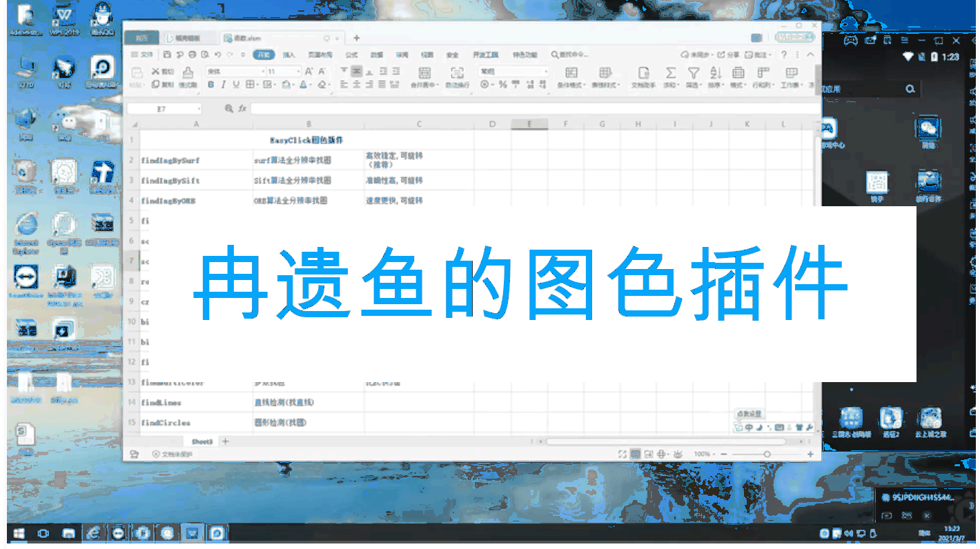The height and width of the screenshot is (549, 980).
Task: Toggle Italic formatting
Action: [x=223, y=85]
